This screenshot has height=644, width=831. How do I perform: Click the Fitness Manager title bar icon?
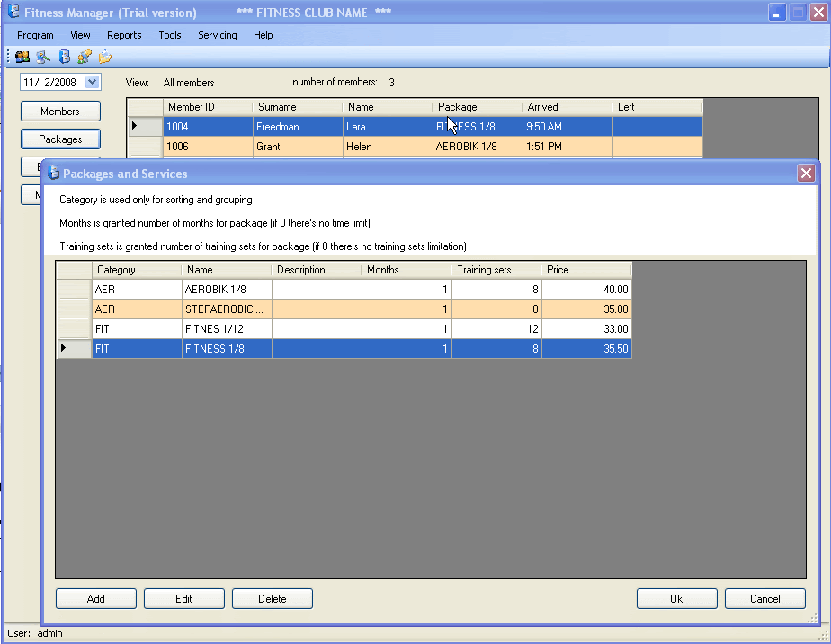[13, 12]
